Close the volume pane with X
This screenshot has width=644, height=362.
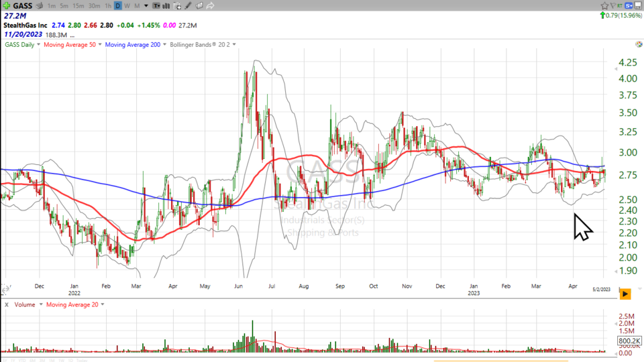pyautogui.click(x=7, y=304)
